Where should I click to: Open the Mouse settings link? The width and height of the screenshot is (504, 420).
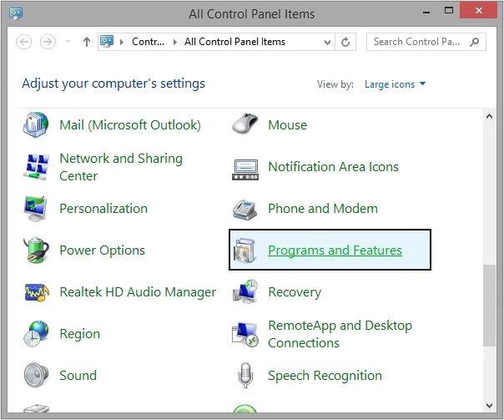click(x=287, y=124)
